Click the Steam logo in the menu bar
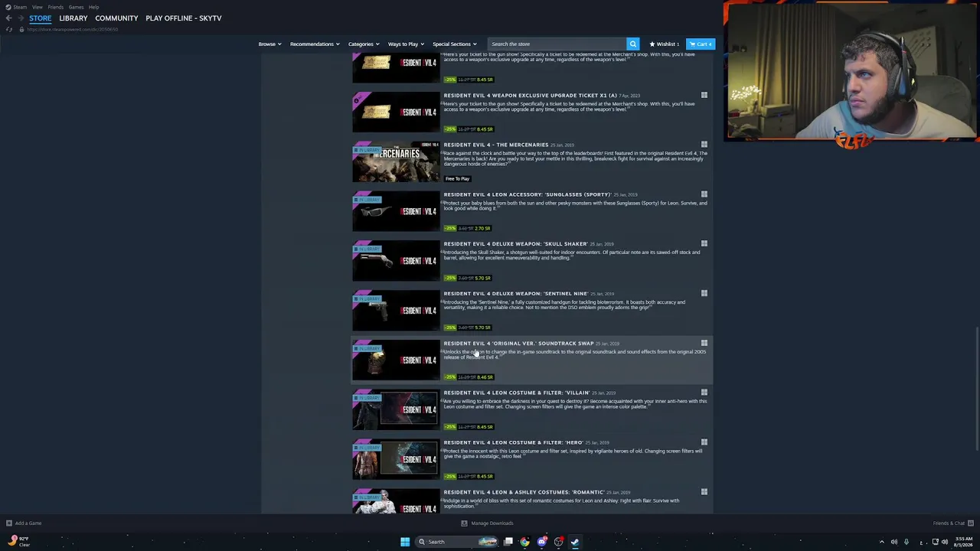This screenshot has width=980, height=551. pos(8,7)
